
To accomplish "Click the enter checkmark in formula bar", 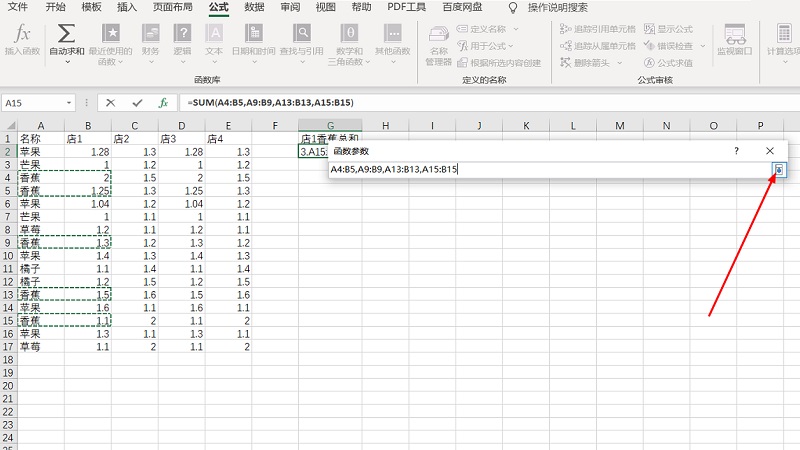I will (137, 102).
